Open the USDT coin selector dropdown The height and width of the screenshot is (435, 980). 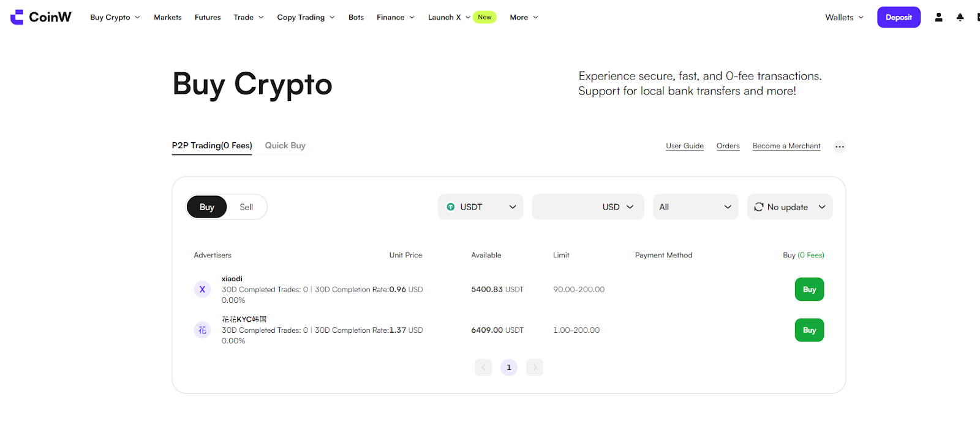click(x=481, y=207)
